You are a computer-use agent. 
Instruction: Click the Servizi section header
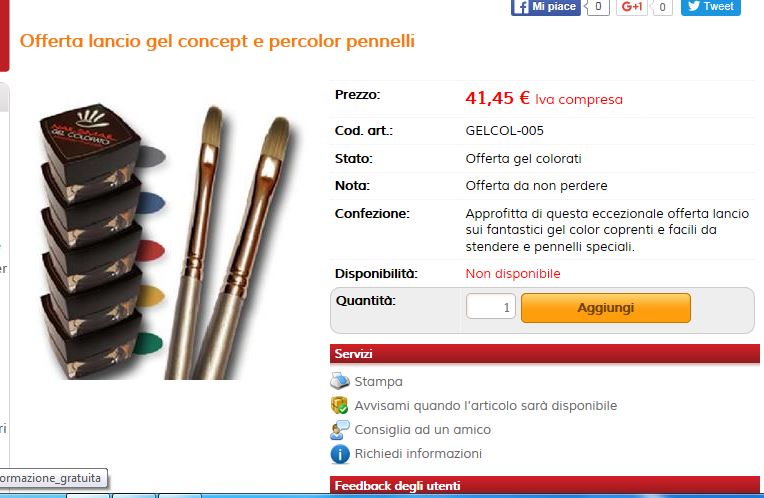545,354
